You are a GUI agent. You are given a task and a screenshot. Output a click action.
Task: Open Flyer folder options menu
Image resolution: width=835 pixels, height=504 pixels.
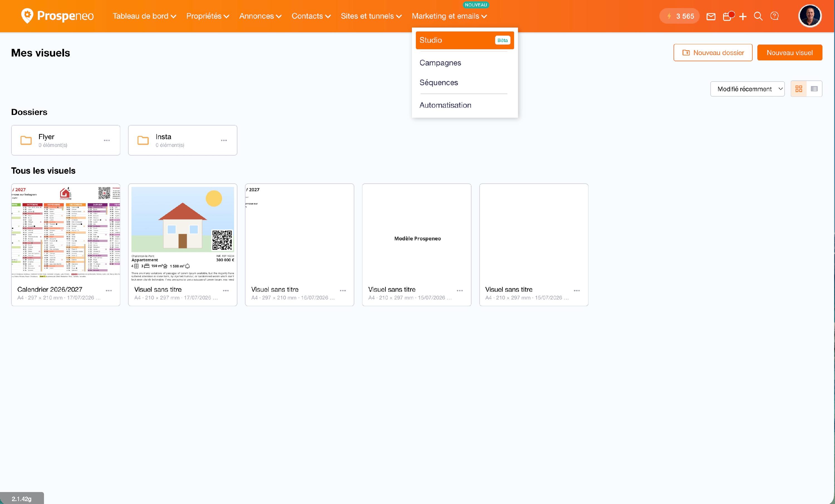[107, 140]
